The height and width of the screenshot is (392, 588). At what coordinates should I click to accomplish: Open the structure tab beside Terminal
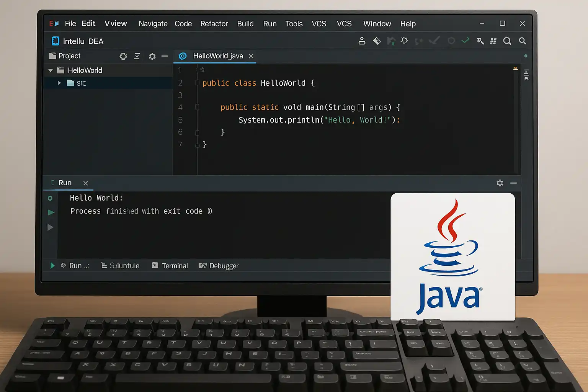coord(120,266)
